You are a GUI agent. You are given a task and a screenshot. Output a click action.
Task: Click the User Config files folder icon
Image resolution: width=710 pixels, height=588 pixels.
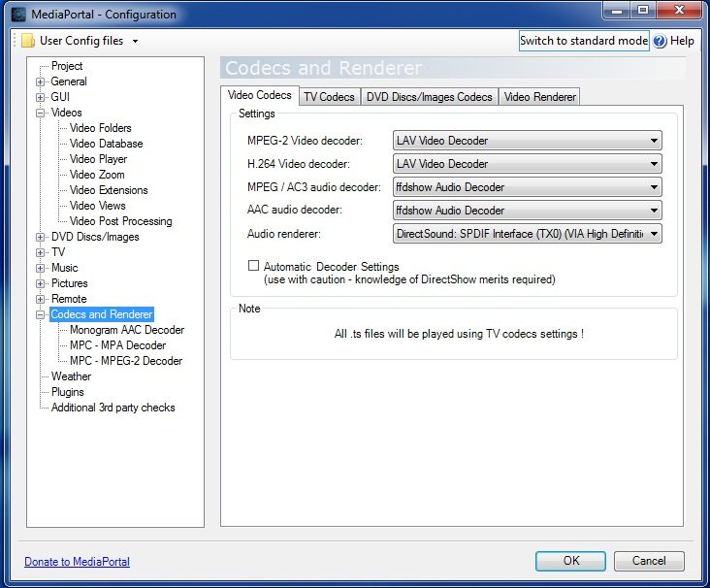[x=28, y=41]
